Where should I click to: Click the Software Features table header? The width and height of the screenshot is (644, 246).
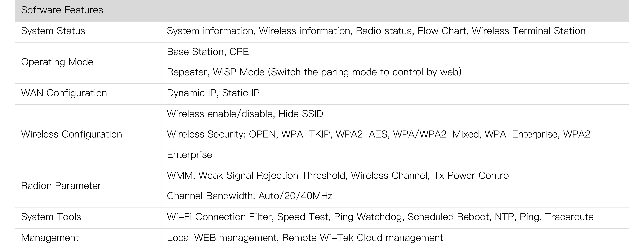[x=62, y=10]
